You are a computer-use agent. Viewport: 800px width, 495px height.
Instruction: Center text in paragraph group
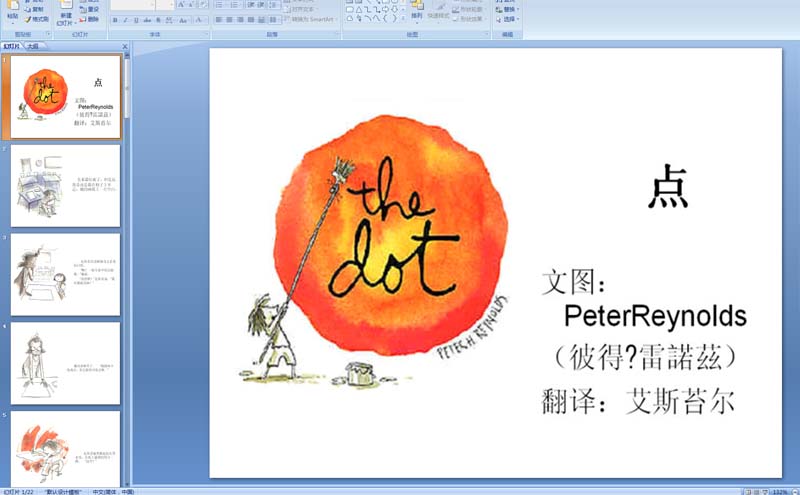tap(230, 20)
